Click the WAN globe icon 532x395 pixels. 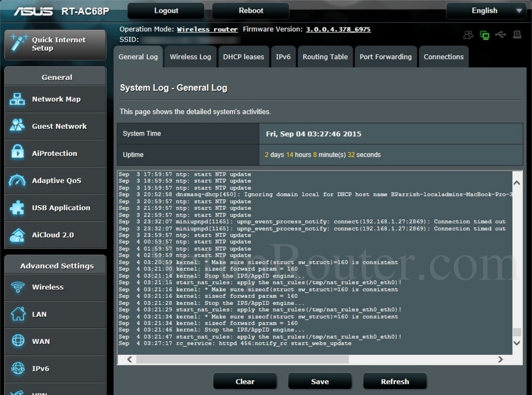pos(18,340)
